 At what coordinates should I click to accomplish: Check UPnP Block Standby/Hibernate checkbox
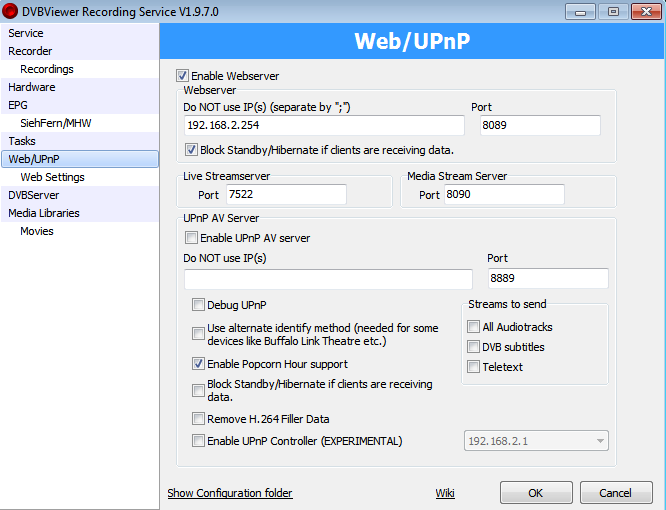tap(198, 390)
